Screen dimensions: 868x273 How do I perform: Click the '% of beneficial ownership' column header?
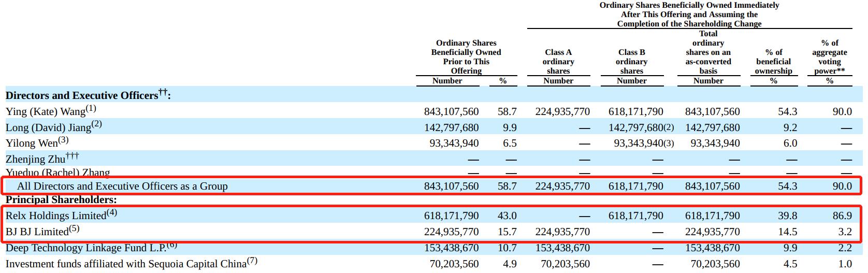tap(773, 62)
